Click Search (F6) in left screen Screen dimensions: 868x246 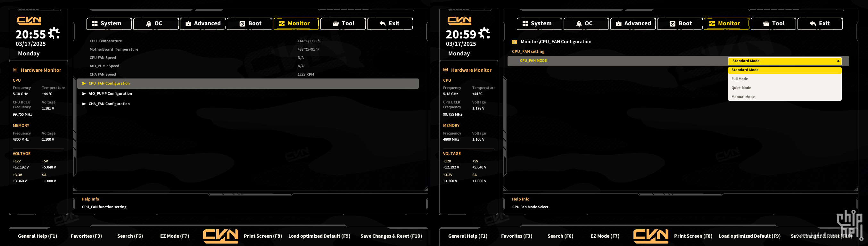(x=130, y=236)
